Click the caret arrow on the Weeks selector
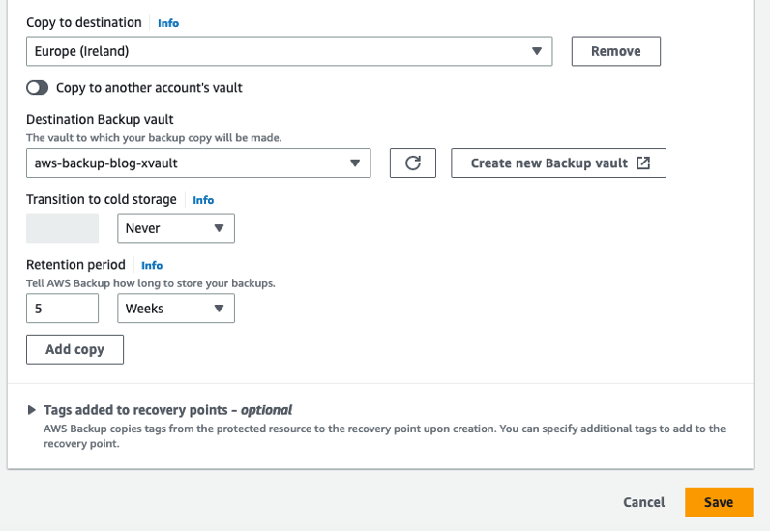Screen dimensions: 770x532 [219, 309]
